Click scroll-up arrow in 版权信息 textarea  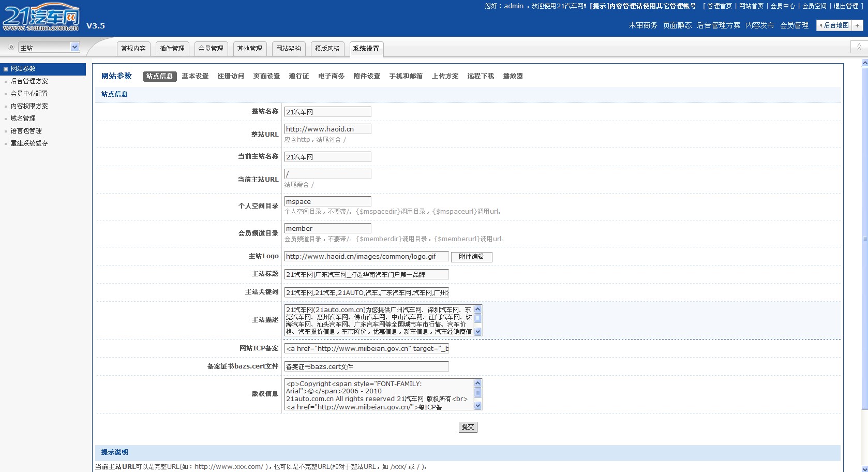point(477,383)
